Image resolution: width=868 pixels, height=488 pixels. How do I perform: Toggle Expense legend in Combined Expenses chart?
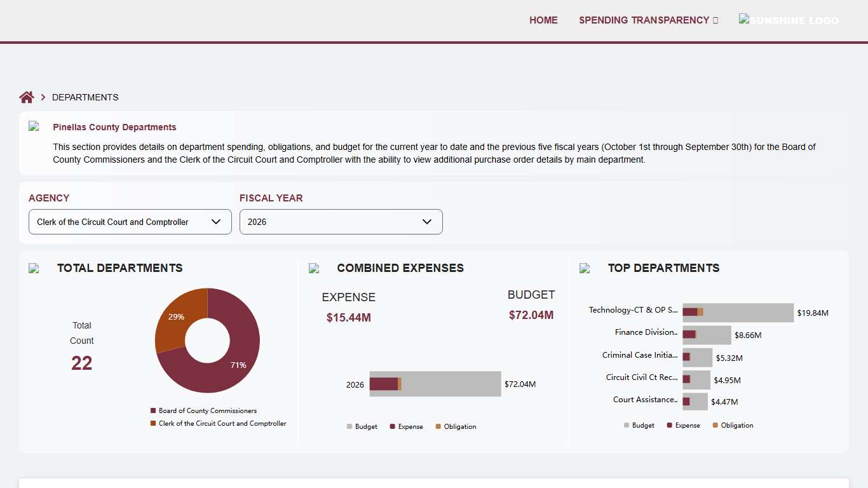click(x=406, y=427)
